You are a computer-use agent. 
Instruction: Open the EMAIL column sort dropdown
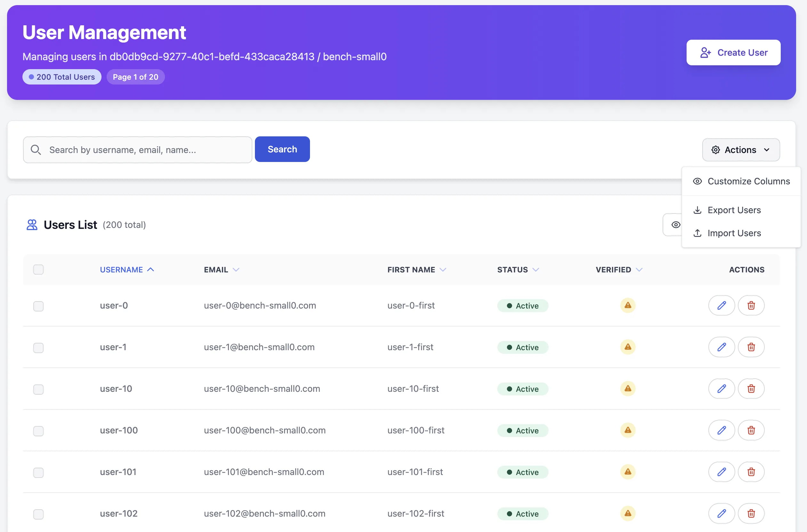[236, 270]
